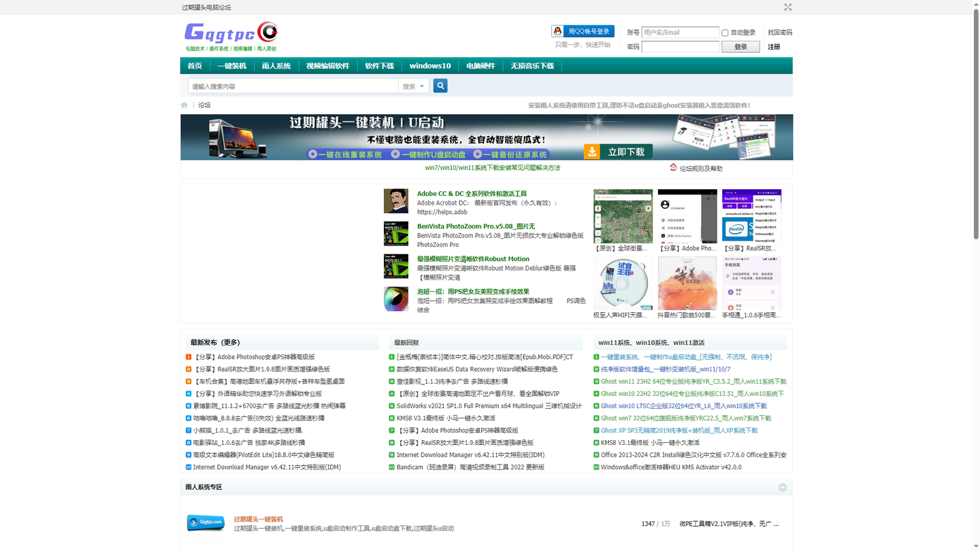This screenshot has height=551, width=980.
Task: Click the 立即下载 banner button
Action: point(618,152)
